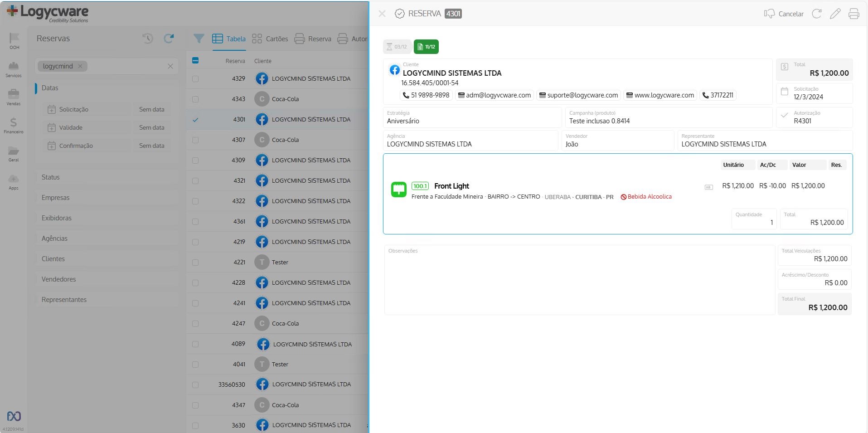Click the filter funnel icon
This screenshot has height=433, width=868.
199,39
